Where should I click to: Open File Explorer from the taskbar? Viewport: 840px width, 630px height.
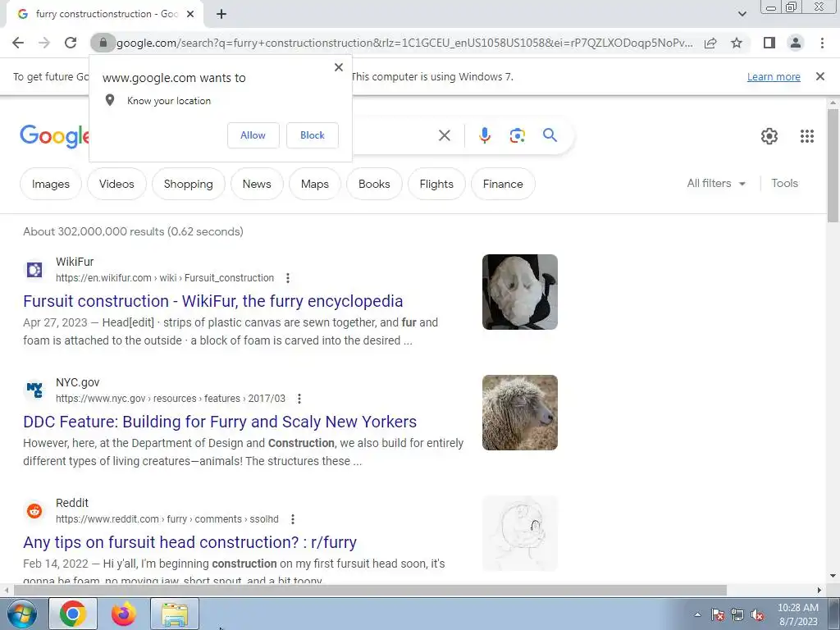(175, 614)
